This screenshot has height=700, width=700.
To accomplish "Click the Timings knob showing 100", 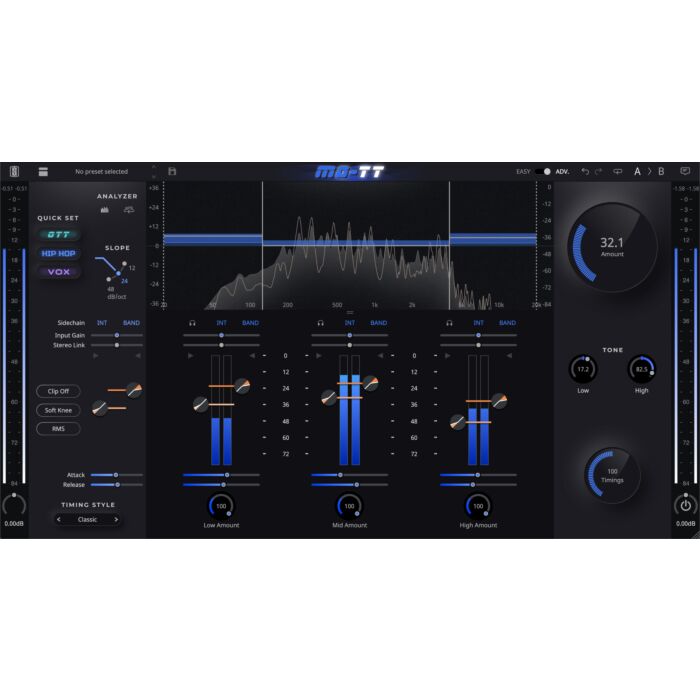I will pyautogui.click(x=612, y=476).
